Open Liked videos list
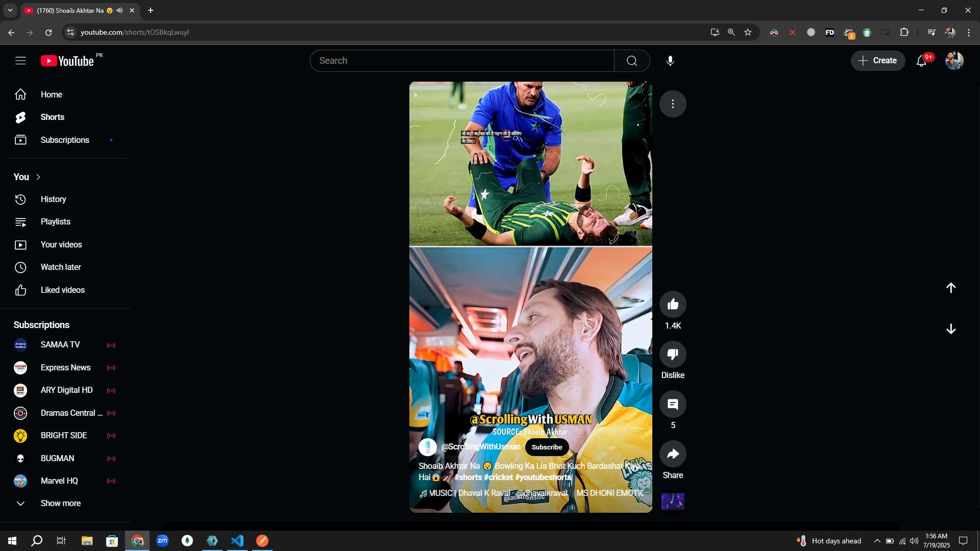The image size is (980, 551). [x=65, y=290]
